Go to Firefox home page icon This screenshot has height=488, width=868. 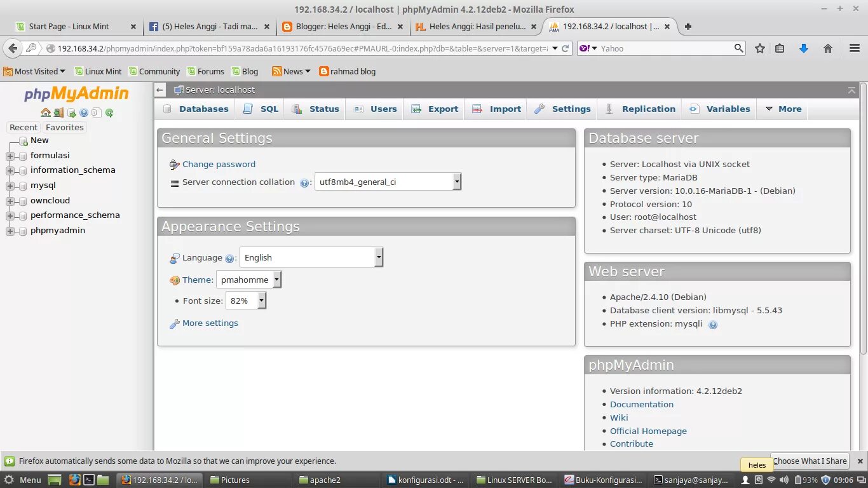click(828, 48)
